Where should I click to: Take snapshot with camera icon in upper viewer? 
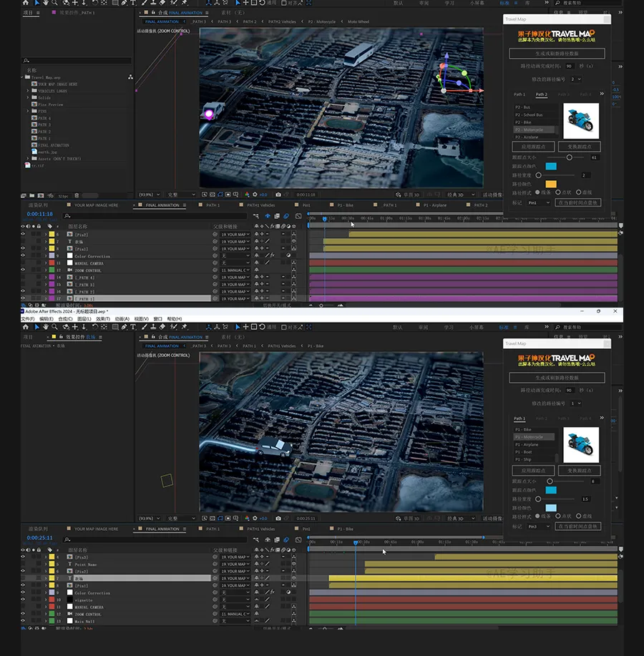(x=278, y=195)
